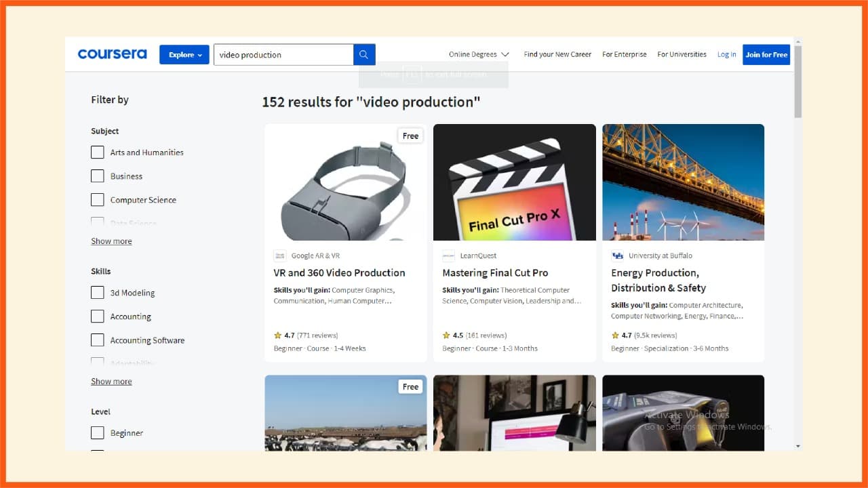
Task: Open the Mastering Final Cut Pro course
Action: (x=496, y=272)
